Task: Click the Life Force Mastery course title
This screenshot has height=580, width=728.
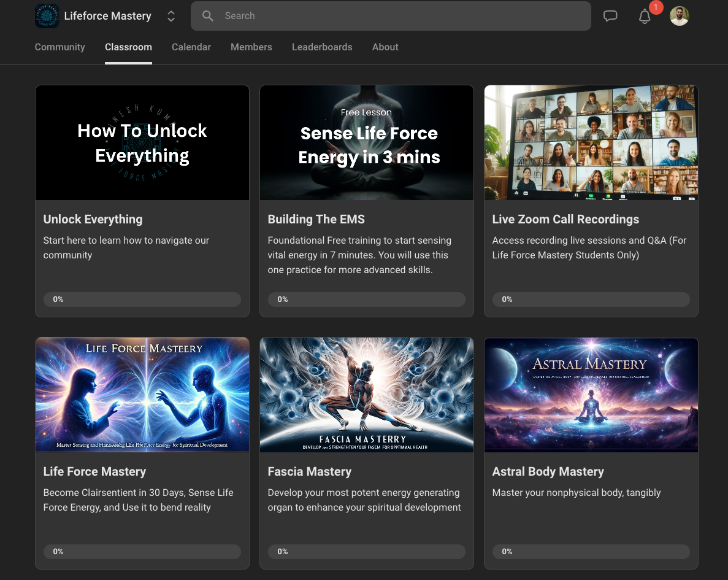Action: [94, 471]
